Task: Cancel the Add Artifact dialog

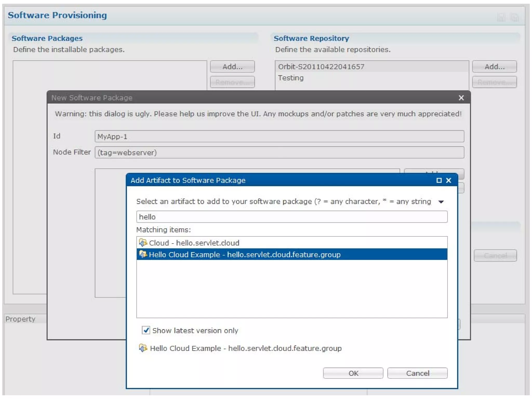Action: [x=417, y=373]
